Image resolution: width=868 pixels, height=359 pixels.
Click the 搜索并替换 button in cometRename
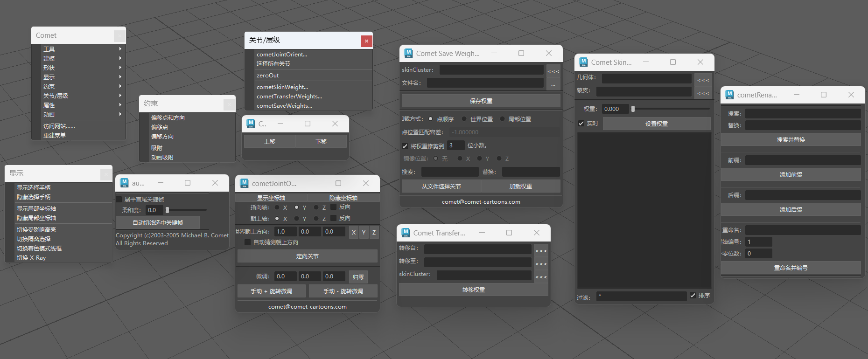(x=791, y=140)
